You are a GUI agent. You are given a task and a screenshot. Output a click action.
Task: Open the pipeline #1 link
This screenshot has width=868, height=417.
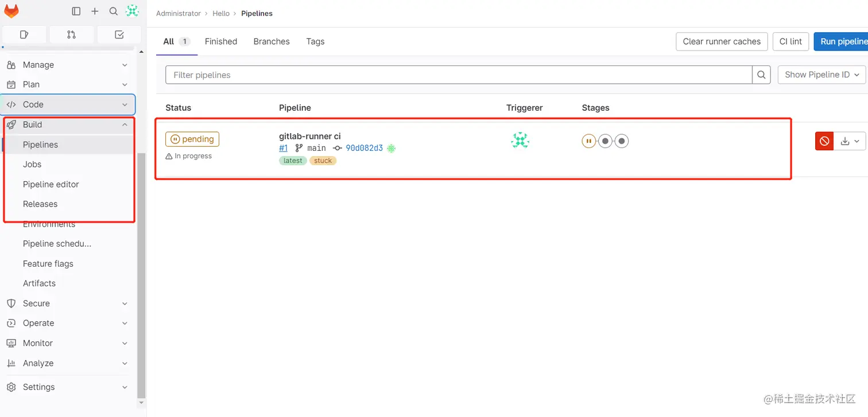pyautogui.click(x=283, y=148)
